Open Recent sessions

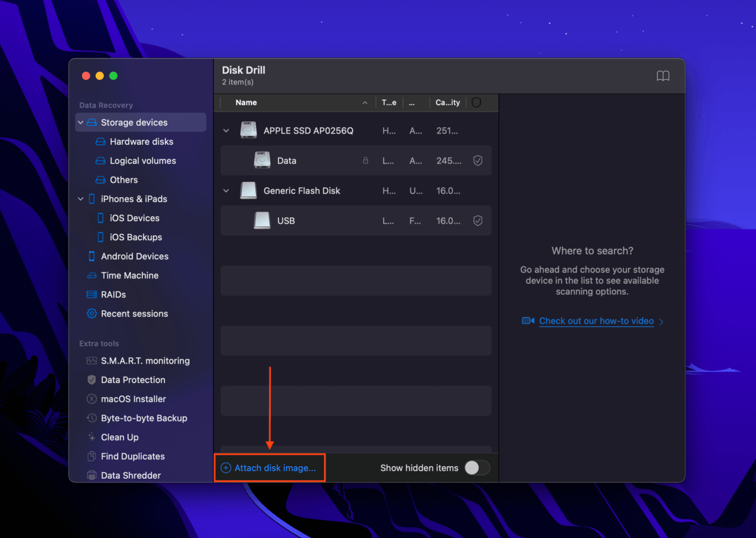click(x=134, y=314)
